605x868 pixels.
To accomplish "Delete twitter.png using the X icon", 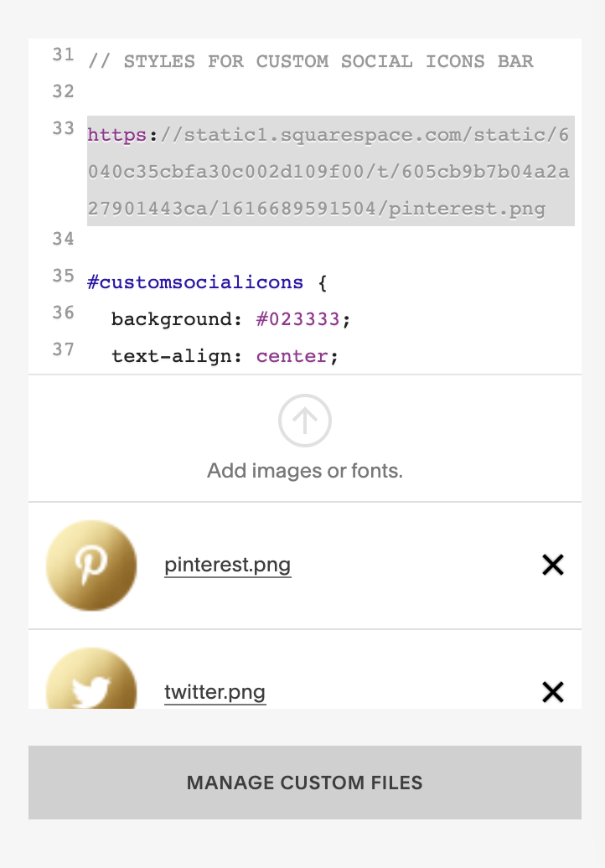I will (x=553, y=692).
